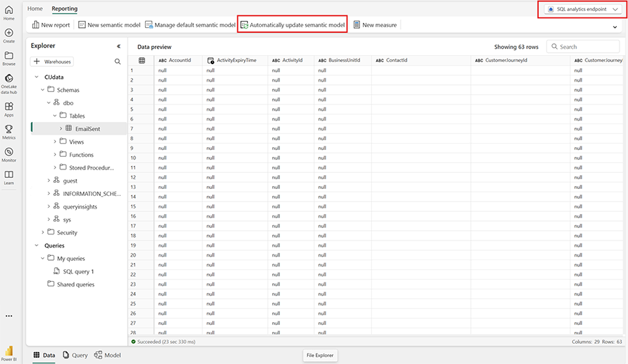Click the New report toolbar icon

[36, 25]
